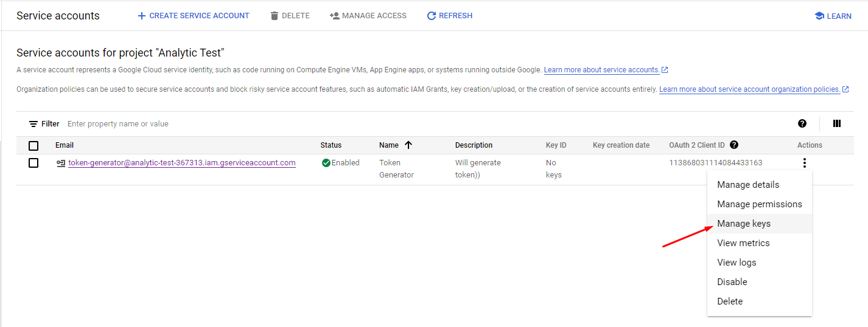Click the Token Generator name cell
Image resolution: width=868 pixels, height=327 pixels.
396,169
